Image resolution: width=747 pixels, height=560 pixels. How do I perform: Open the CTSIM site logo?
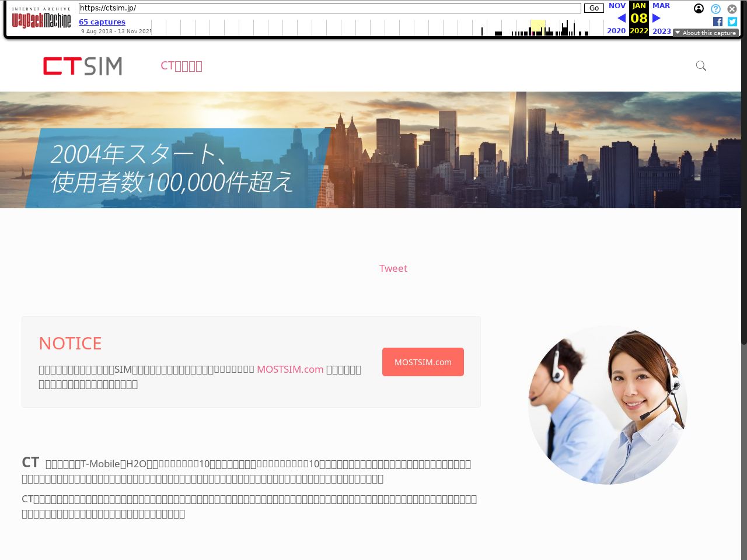pos(83,66)
